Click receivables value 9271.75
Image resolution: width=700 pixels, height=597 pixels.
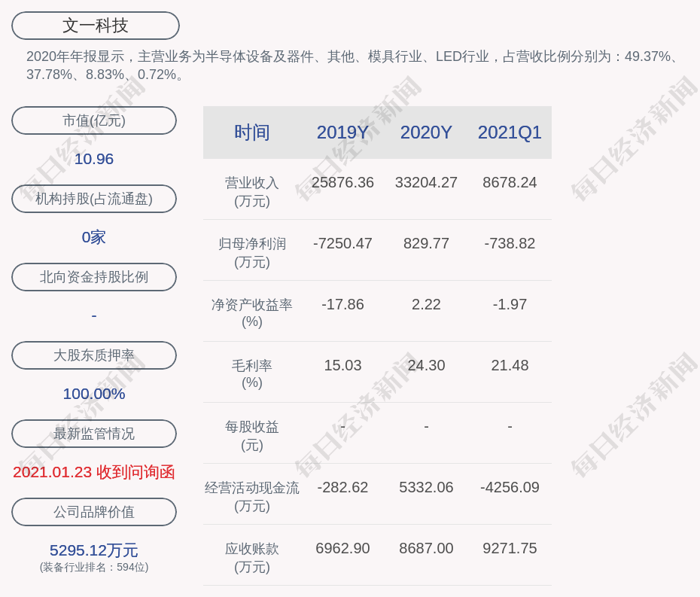(510, 548)
